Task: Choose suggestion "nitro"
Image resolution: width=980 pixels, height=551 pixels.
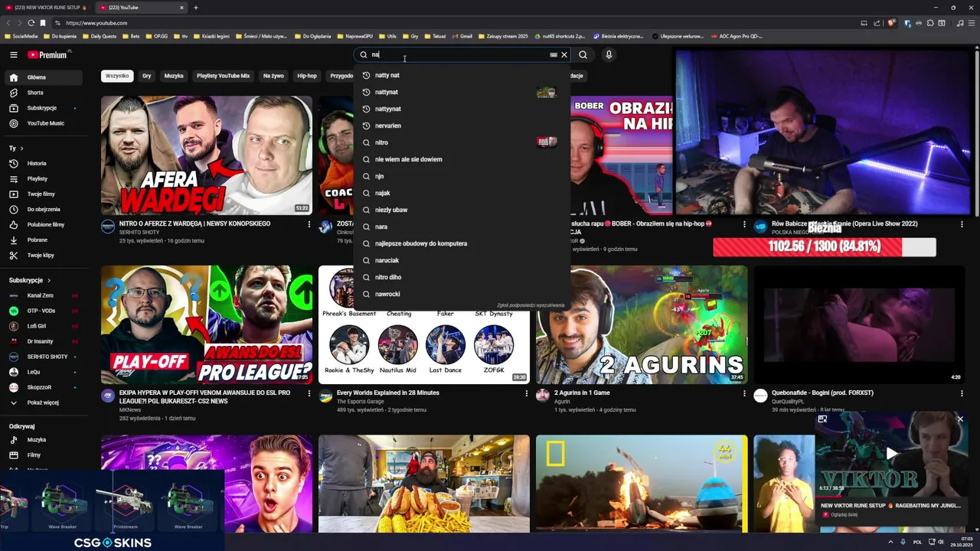Action: coord(462,142)
